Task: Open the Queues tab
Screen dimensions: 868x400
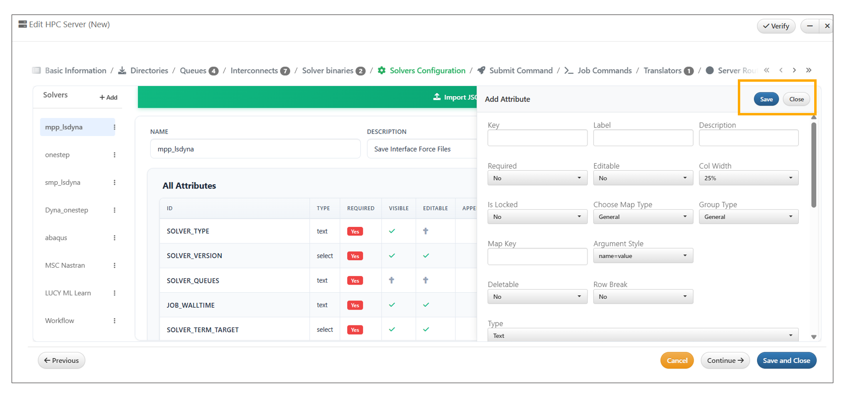Action: pyautogui.click(x=193, y=71)
